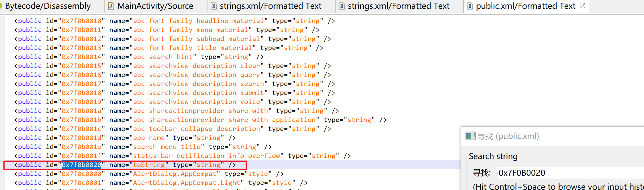This screenshot has width=644, height=190.
Task: Click the name AlertDialog.AppCompat.Light
Action: (187, 183)
